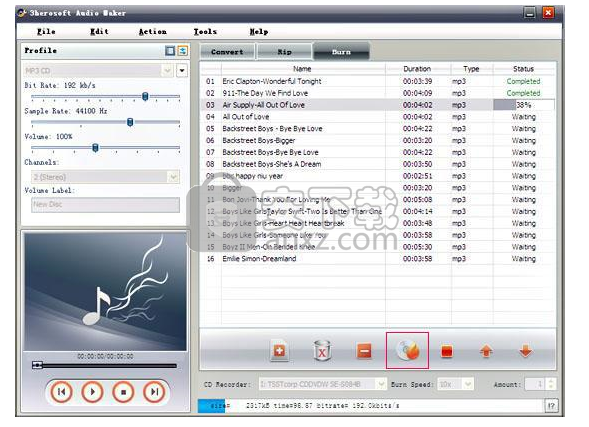Viewport: 589px width, 427px height.
Task: Click the playback seek bar handle
Action: (x=37, y=365)
